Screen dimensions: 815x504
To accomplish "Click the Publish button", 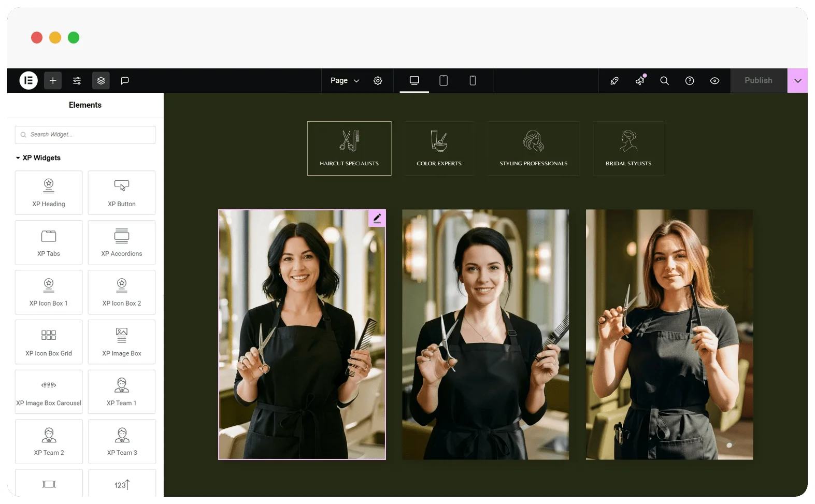I will click(759, 80).
